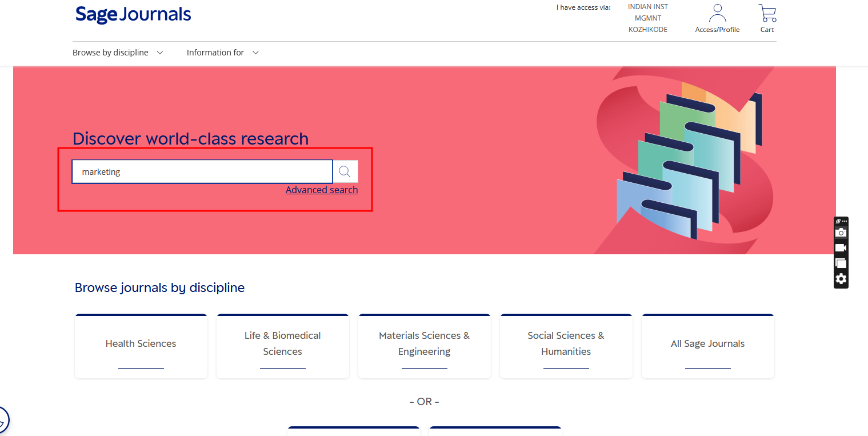Open the Advanced search link

point(322,190)
